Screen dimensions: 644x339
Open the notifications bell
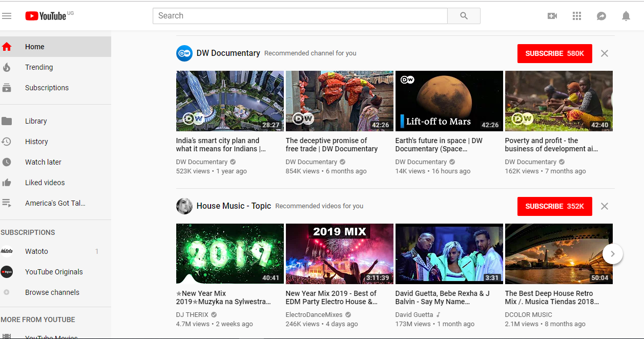pos(626,16)
